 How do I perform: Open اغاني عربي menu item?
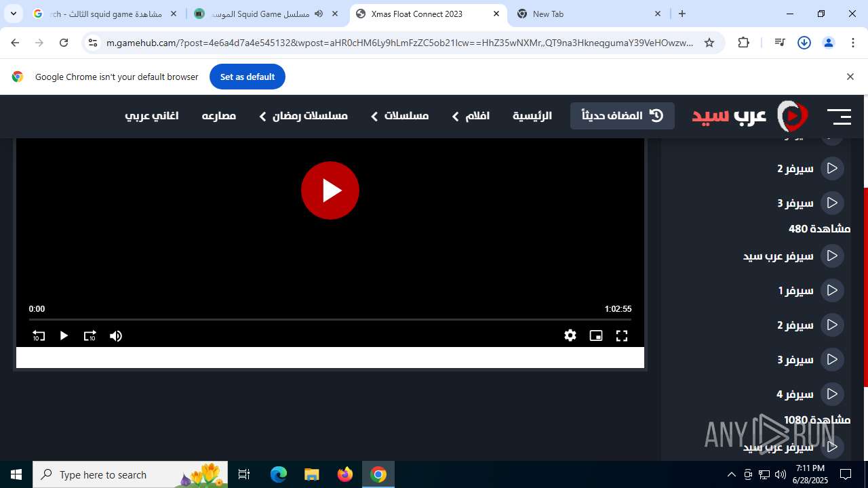click(152, 116)
